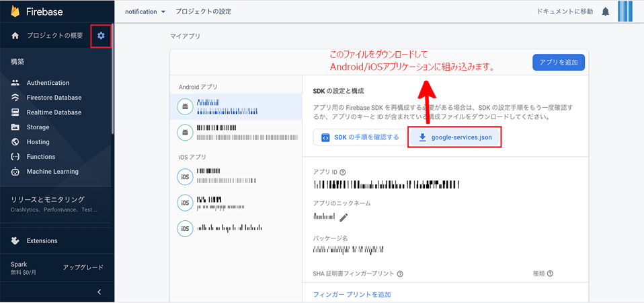Open project settings gear icon
The height and width of the screenshot is (303, 644).
point(101,36)
